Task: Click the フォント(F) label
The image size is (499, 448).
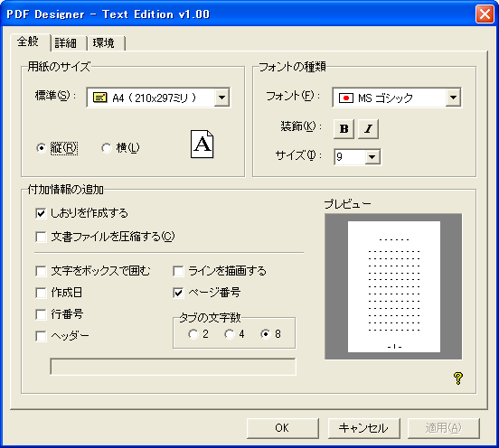Action: click(293, 96)
